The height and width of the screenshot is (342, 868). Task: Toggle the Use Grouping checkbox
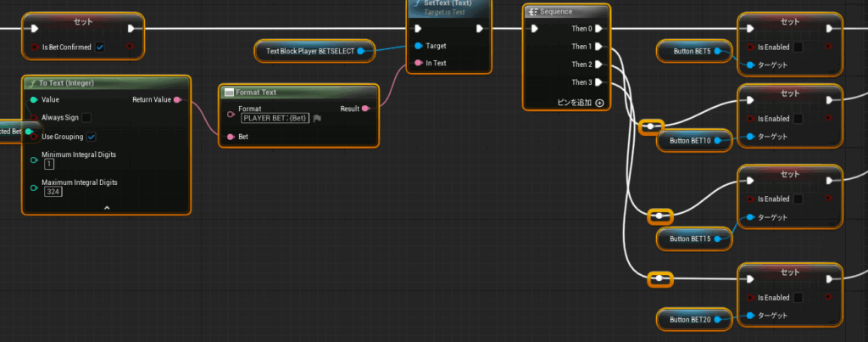pos(91,137)
